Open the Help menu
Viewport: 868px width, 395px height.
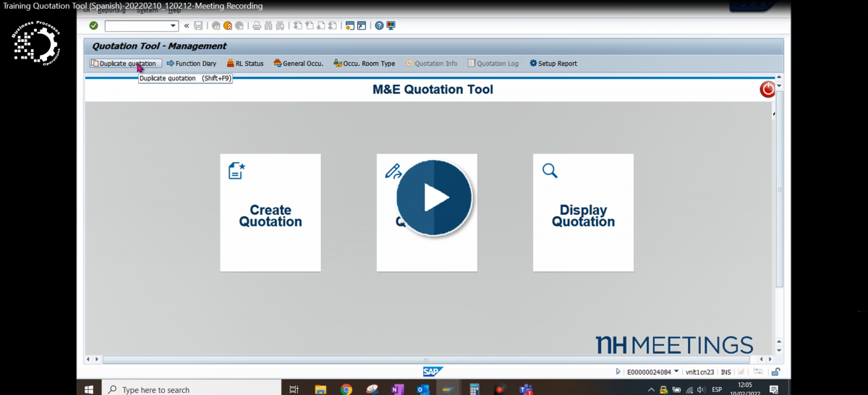(174, 10)
